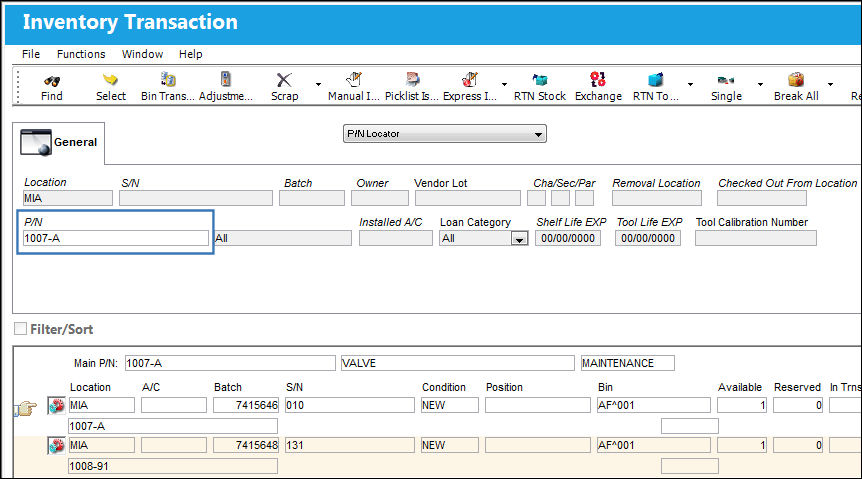
Task: Click the Owner field
Action: [380, 198]
